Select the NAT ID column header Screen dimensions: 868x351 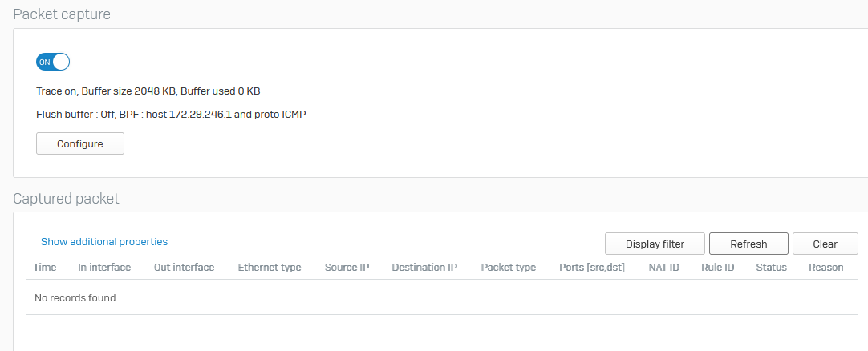pyautogui.click(x=664, y=268)
